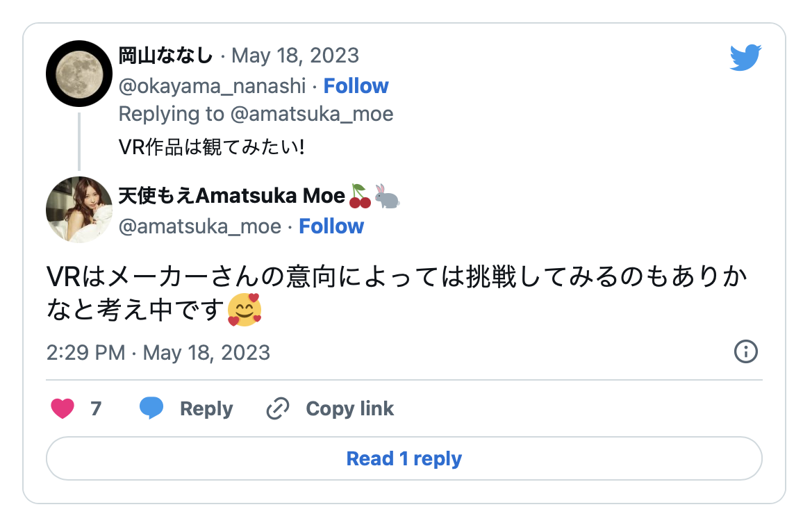
Task: Open the tweet info circle icon
Action: [745, 351]
